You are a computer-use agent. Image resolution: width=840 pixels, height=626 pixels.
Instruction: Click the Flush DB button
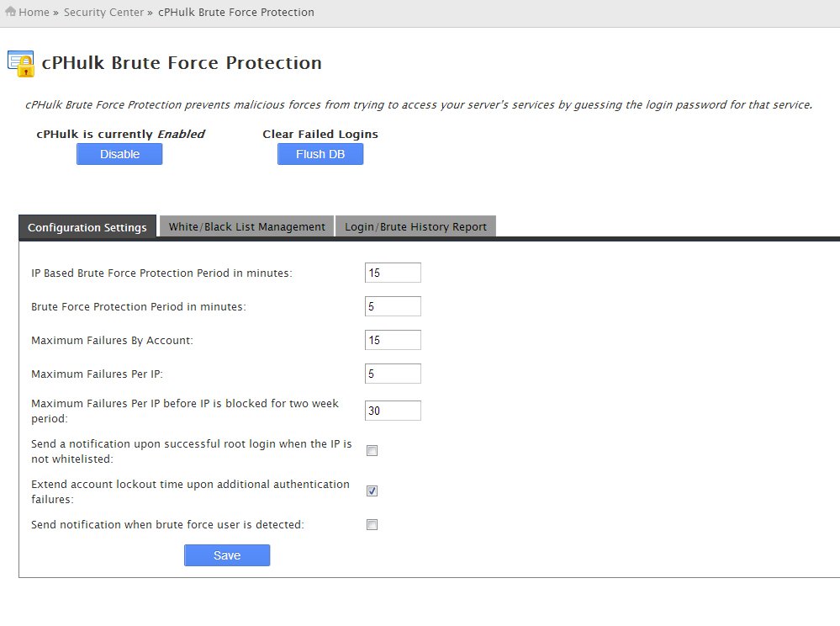pos(320,154)
